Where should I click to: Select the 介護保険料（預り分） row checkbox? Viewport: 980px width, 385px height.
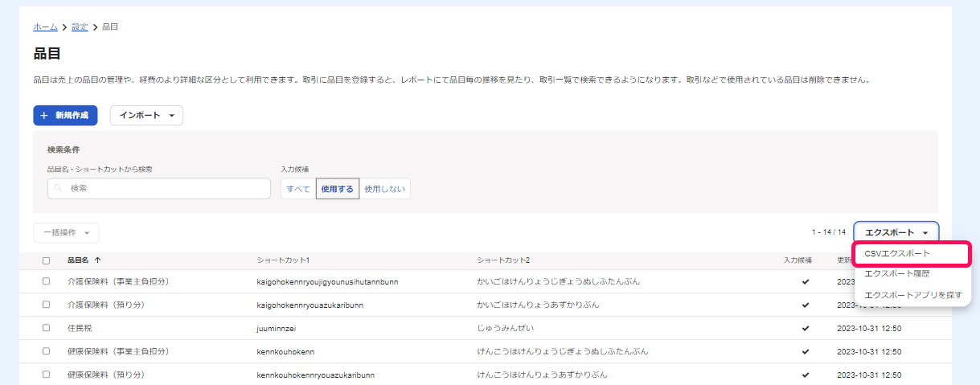point(46,305)
